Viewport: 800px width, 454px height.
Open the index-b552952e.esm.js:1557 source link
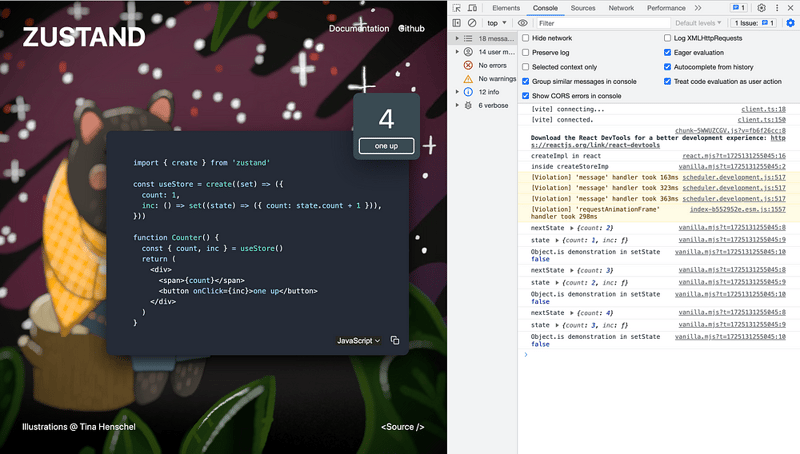(x=738, y=209)
